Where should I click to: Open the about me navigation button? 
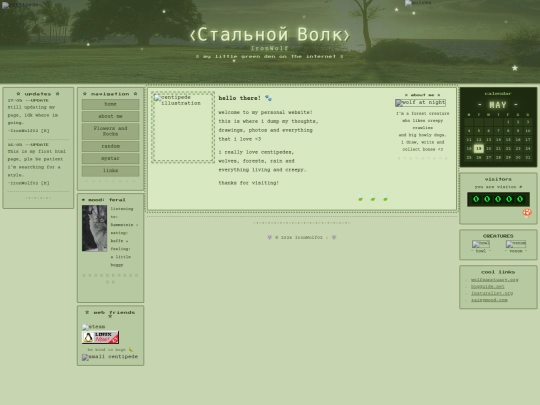point(110,116)
